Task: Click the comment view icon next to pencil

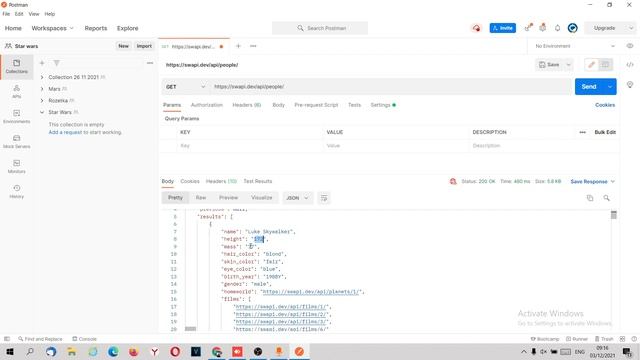Action: (605, 64)
